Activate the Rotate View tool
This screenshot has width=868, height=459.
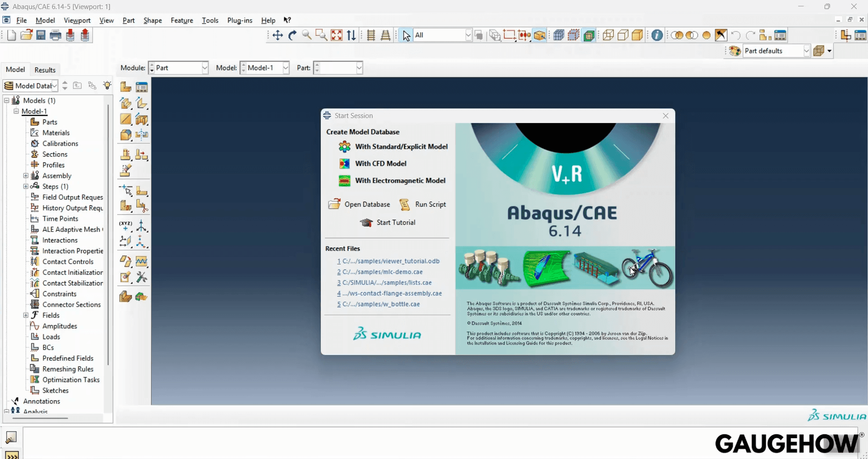292,35
